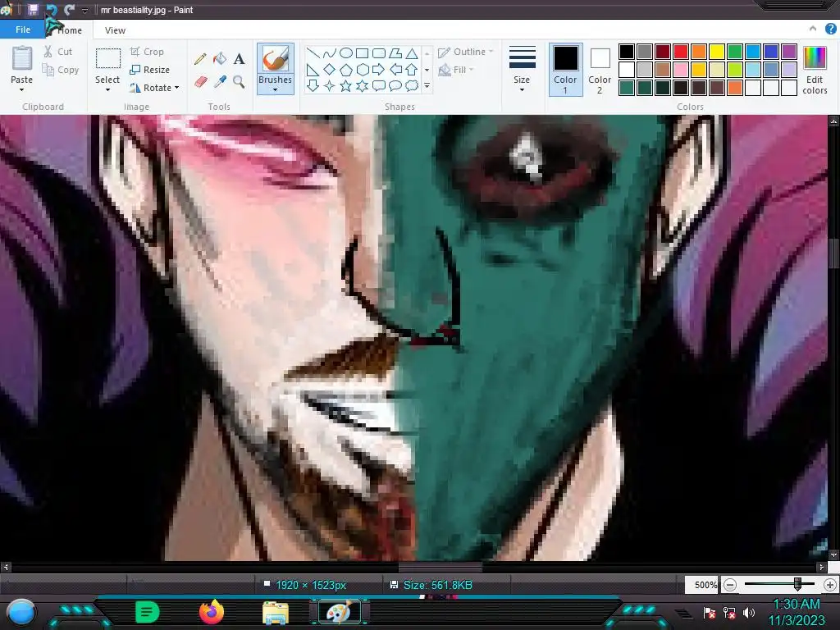Choose the Pentagon shape
This screenshot has width=840, height=630.
pyautogui.click(x=346, y=69)
